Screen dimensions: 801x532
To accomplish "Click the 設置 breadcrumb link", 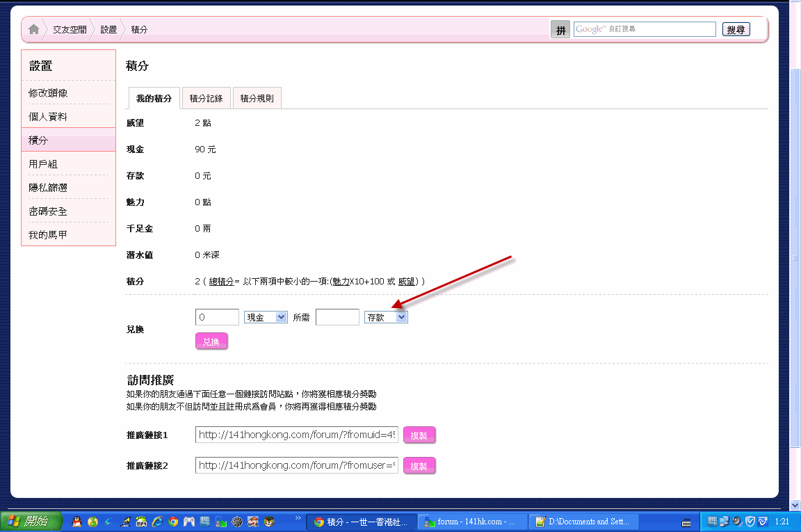I will [108, 30].
